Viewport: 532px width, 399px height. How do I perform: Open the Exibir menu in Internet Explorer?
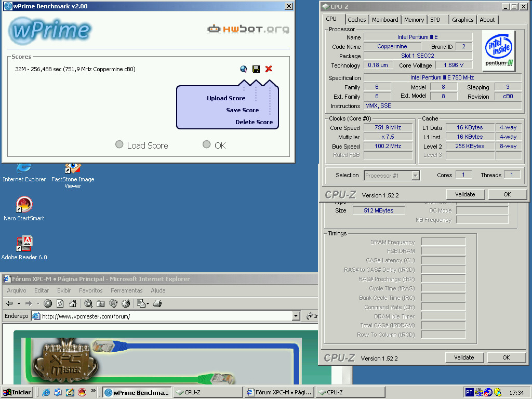64,290
